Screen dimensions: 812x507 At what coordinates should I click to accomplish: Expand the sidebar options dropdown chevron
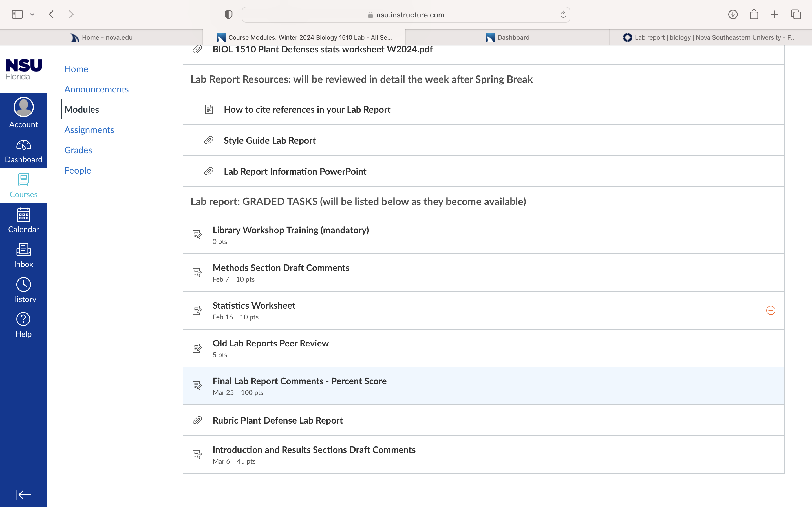coord(32,14)
